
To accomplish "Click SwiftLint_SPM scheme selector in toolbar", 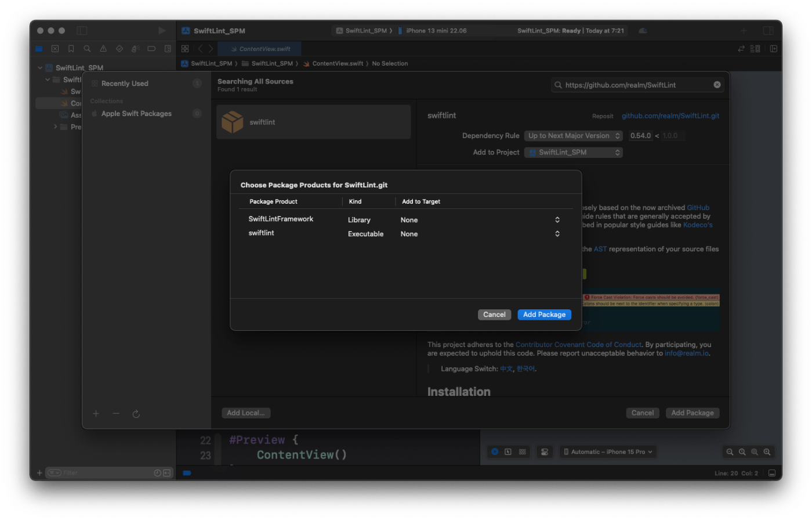I will click(364, 31).
